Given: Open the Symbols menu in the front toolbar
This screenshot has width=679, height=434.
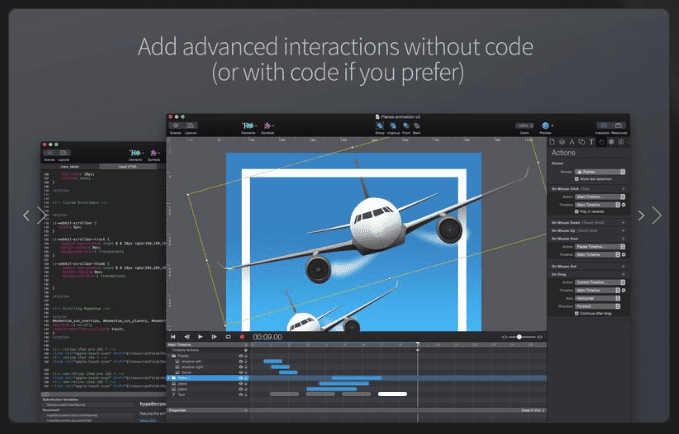Looking at the screenshot, I should [x=268, y=126].
